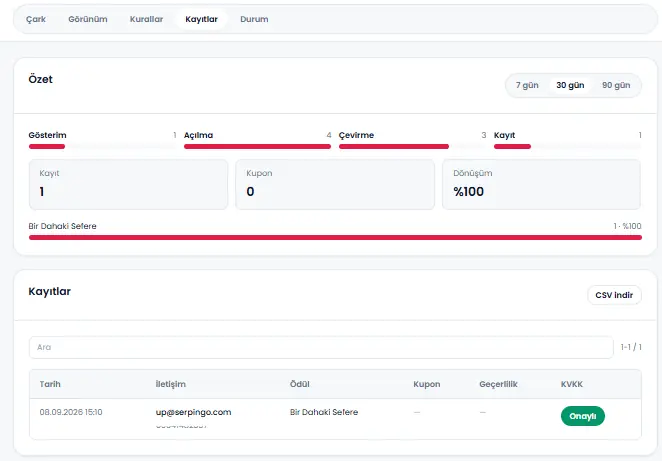Click the Onaylı KVKK badge
Screen dimensions: 662x461
point(583,416)
